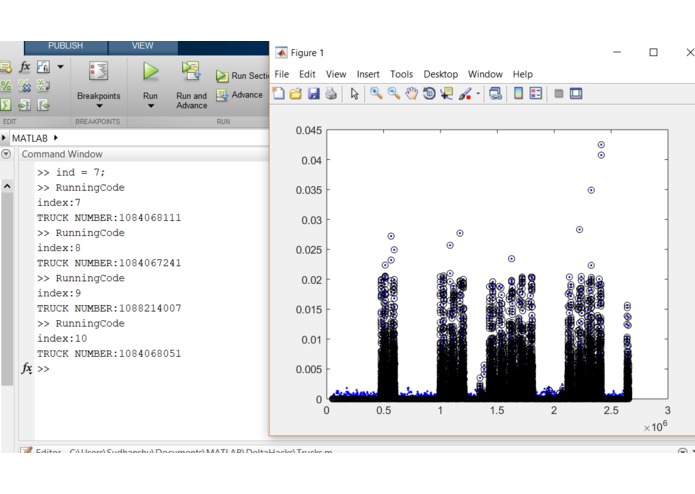The height and width of the screenshot is (494, 695).
Task: Click the index:10 output line
Action: click(x=62, y=338)
